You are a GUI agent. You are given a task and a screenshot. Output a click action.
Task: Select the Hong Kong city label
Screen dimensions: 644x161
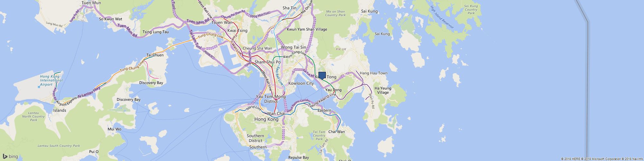coord(266,119)
